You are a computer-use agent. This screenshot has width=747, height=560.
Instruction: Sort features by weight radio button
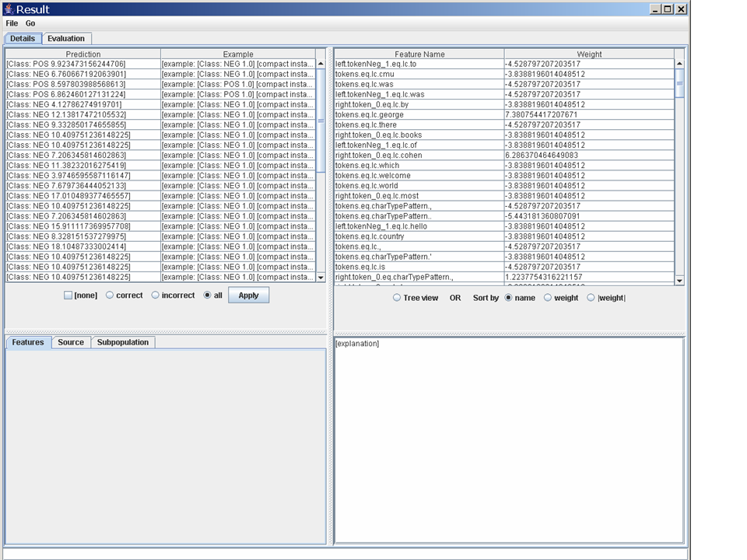pyautogui.click(x=548, y=298)
